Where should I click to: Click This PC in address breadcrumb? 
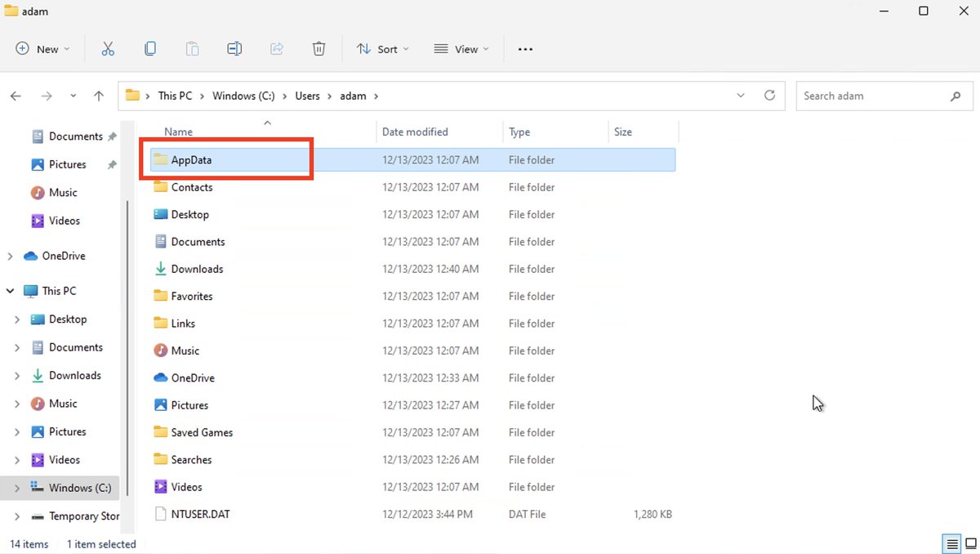175,96
